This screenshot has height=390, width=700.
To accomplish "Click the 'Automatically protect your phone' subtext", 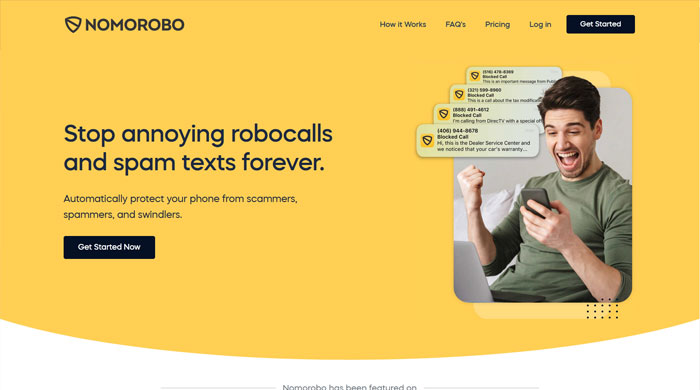I will pyautogui.click(x=180, y=207).
